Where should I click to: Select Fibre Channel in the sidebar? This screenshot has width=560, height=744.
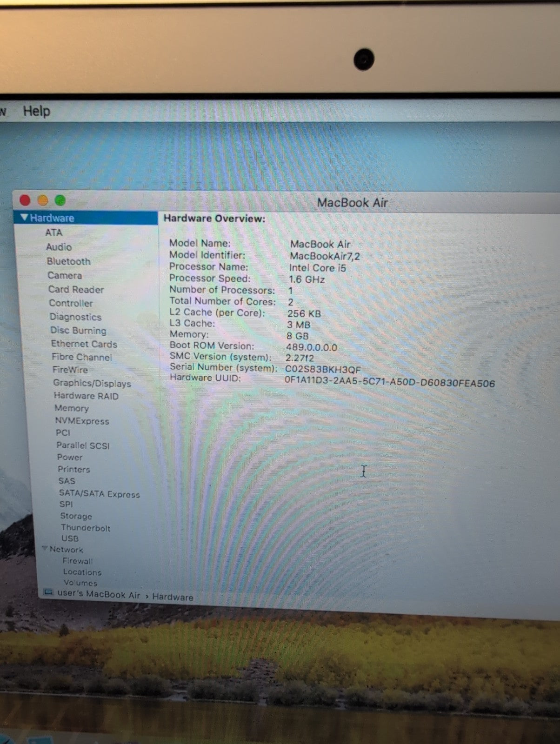point(82,357)
